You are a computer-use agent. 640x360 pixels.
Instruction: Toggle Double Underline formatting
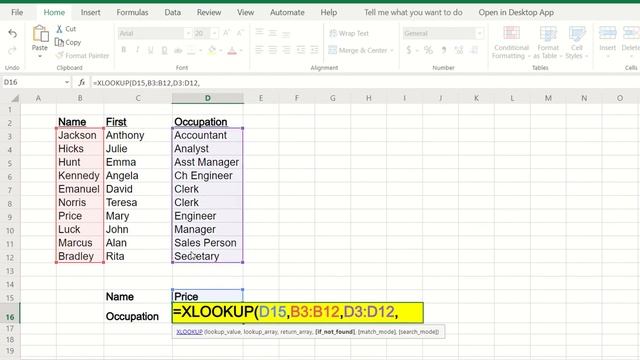pos(164,50)
